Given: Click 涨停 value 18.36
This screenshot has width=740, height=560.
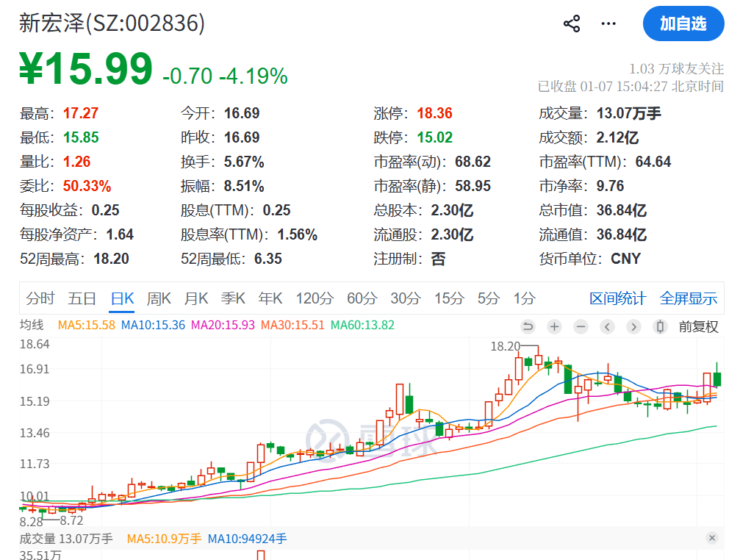Looking at the screenshot, I should click(434, 113).
